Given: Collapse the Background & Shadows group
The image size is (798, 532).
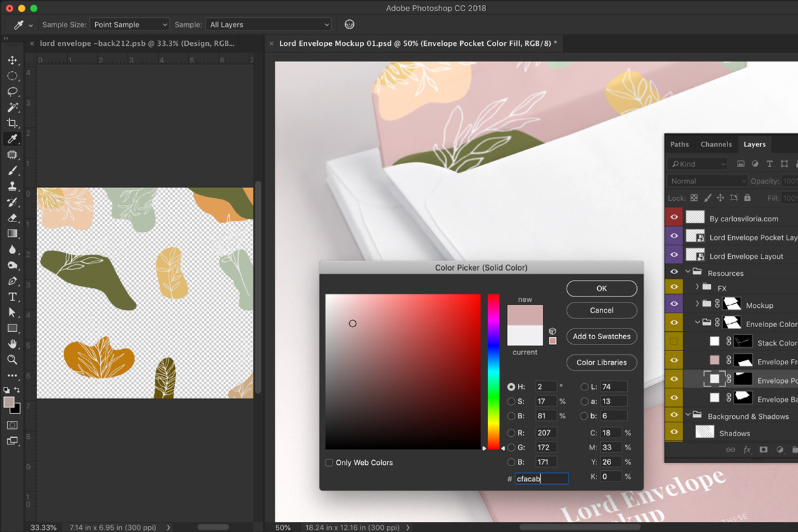Looking at the screenshot, I should coord(688,415).
